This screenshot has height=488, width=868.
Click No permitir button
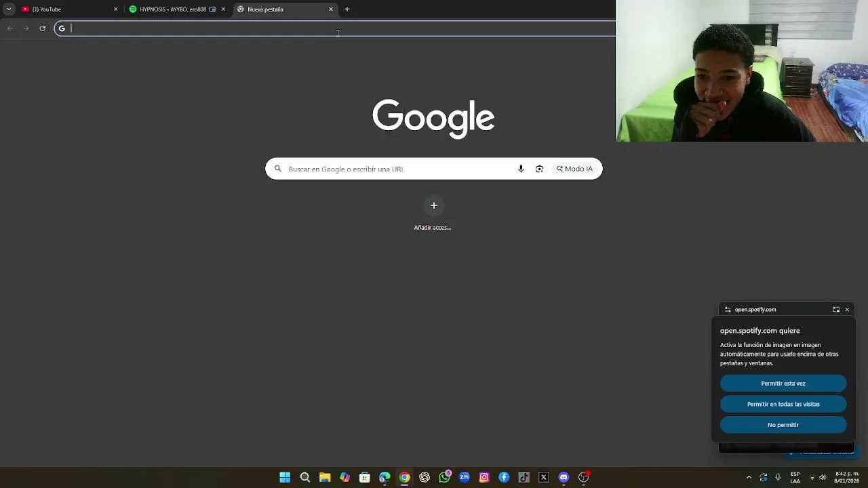(x=783, y=425)
